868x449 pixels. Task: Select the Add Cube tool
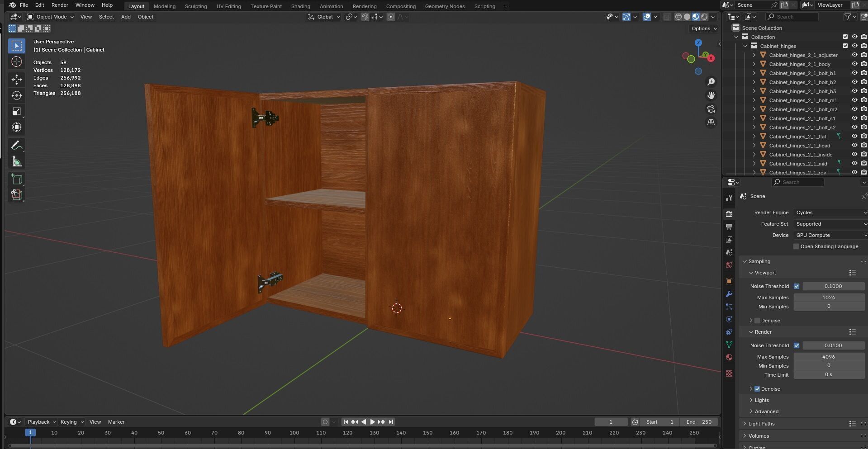(x=17, y=180)
